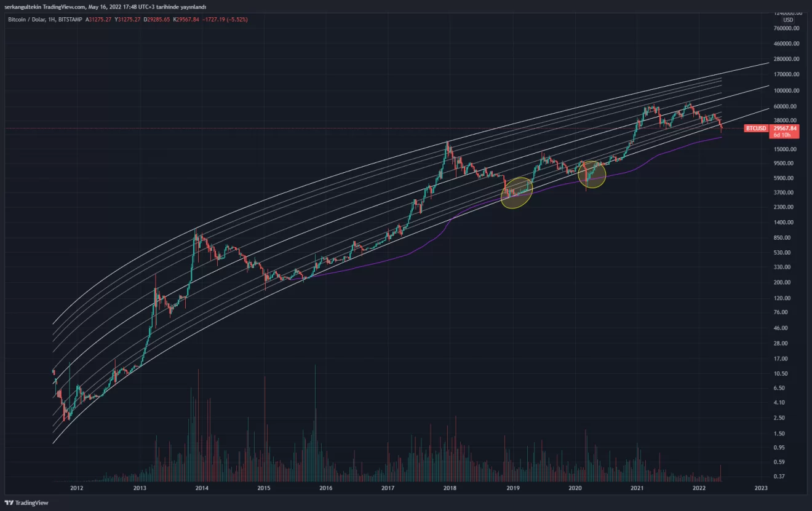Screen dimensions: 812x511
Task: Select the yellow circle around 2019 bottom
Action: [x=517, y=192]
